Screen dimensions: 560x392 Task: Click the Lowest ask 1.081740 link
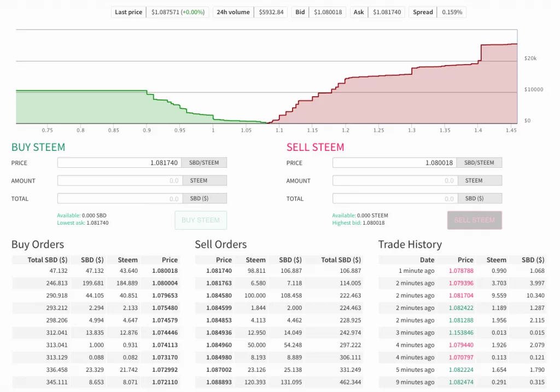click(x=83, y=223)
